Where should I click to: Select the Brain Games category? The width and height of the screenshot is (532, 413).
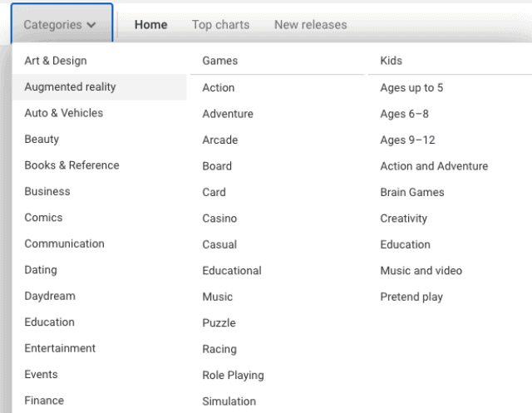click(x=412, y=192)
